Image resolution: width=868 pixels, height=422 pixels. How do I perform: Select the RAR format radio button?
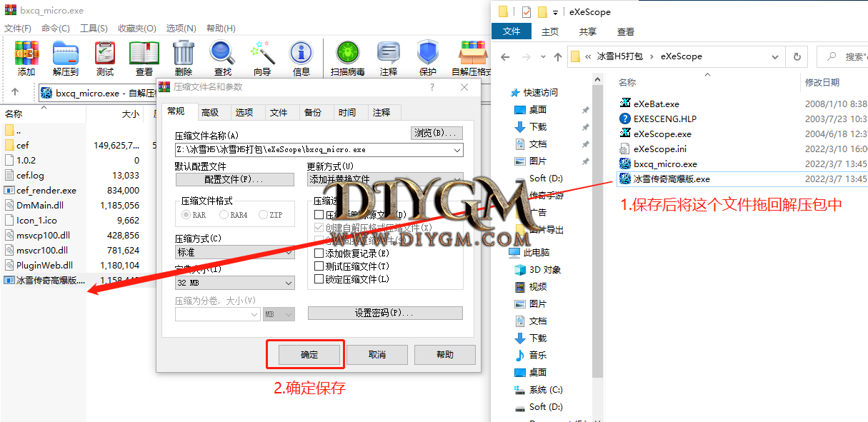(x=188, y=214)
